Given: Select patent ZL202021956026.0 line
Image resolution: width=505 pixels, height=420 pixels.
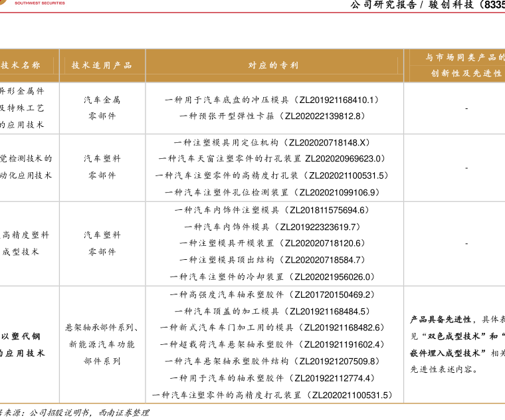Looking at the screenshot, I should point(272,276).
